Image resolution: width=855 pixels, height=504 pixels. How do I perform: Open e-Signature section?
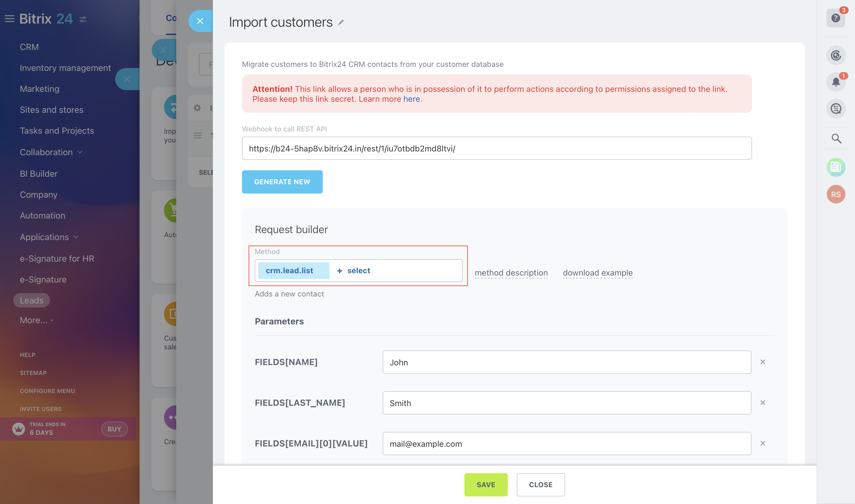click(43, 280)
